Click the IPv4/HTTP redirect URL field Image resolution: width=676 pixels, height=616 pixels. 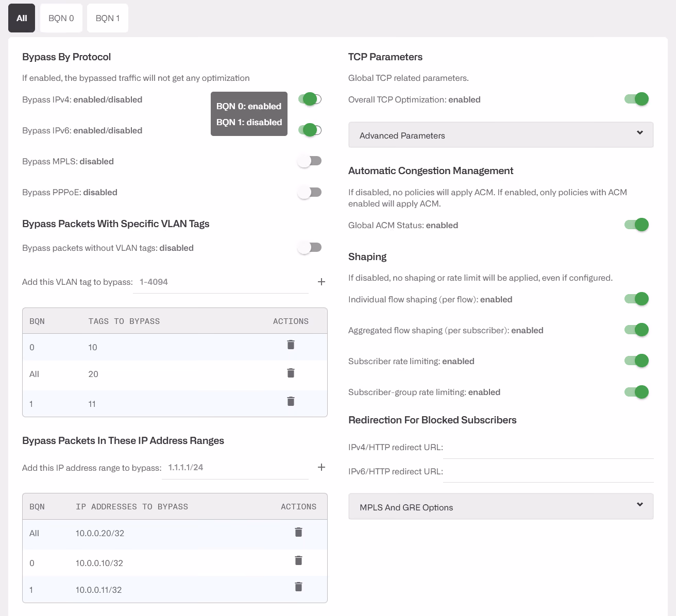click(548, 447)
